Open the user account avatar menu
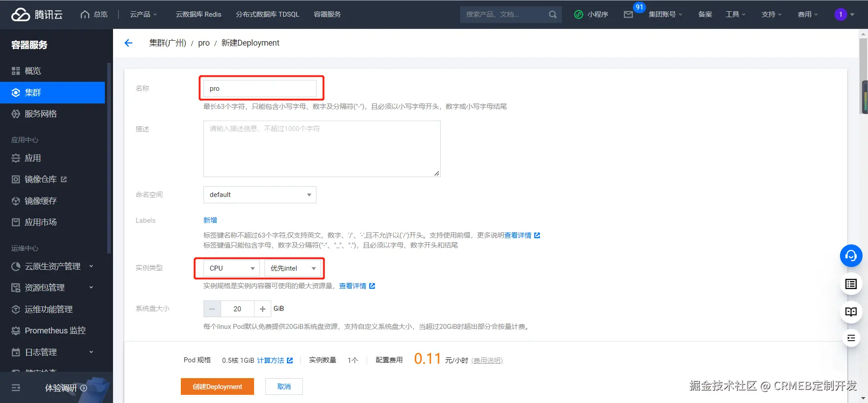Image resolution: width=868 pixels, height=403 pixels. [844, 14]
